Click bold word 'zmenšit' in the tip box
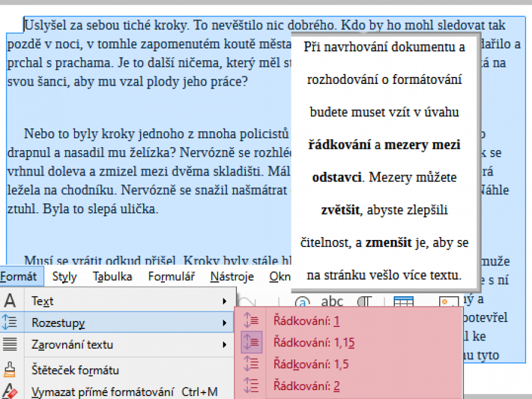 (388, 242)
